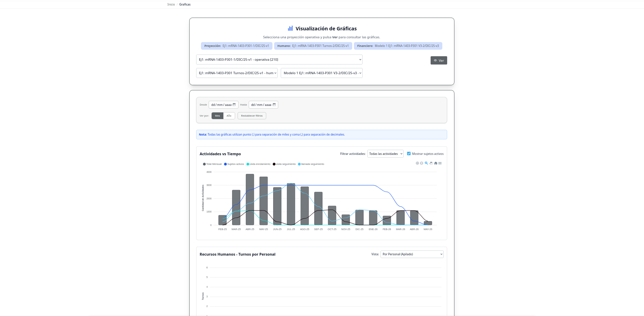Image resolution: width=644 pixels, height=316 pixels.
Task: Click Restablecer filtros to clear filters
Action: [252, 116]
